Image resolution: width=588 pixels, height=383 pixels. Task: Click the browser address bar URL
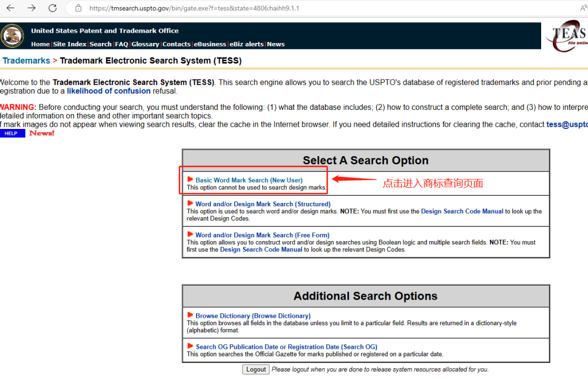pyautogui.click(x=194, y=8)
